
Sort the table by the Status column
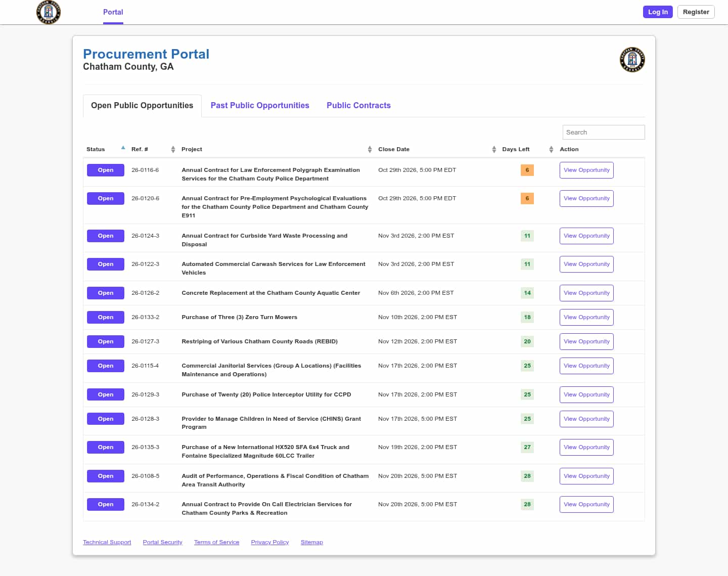(106, 149)
